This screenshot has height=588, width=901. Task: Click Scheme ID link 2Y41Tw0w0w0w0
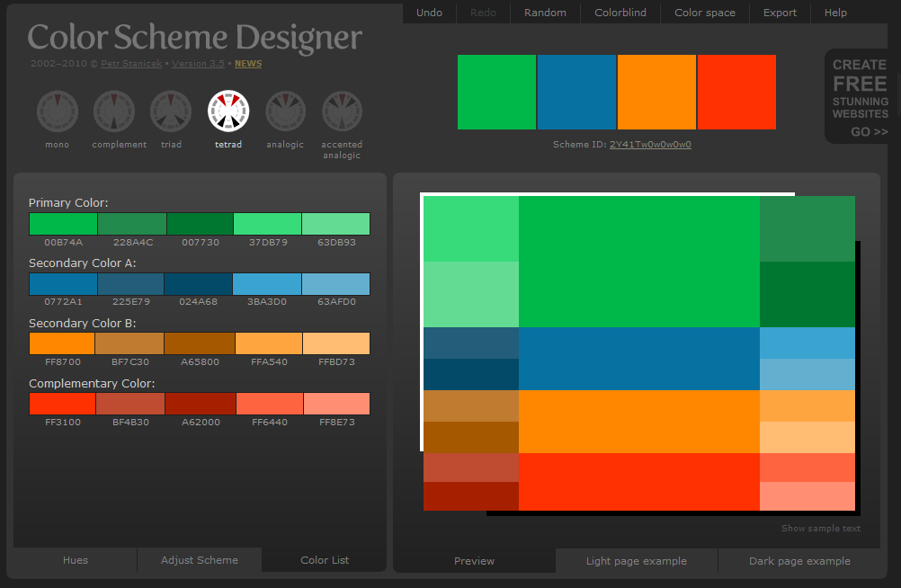[x=650, y=144]
